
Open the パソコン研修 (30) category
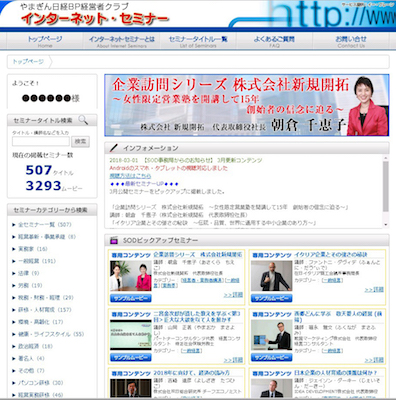pyautogui.click(x=40, y=383)
